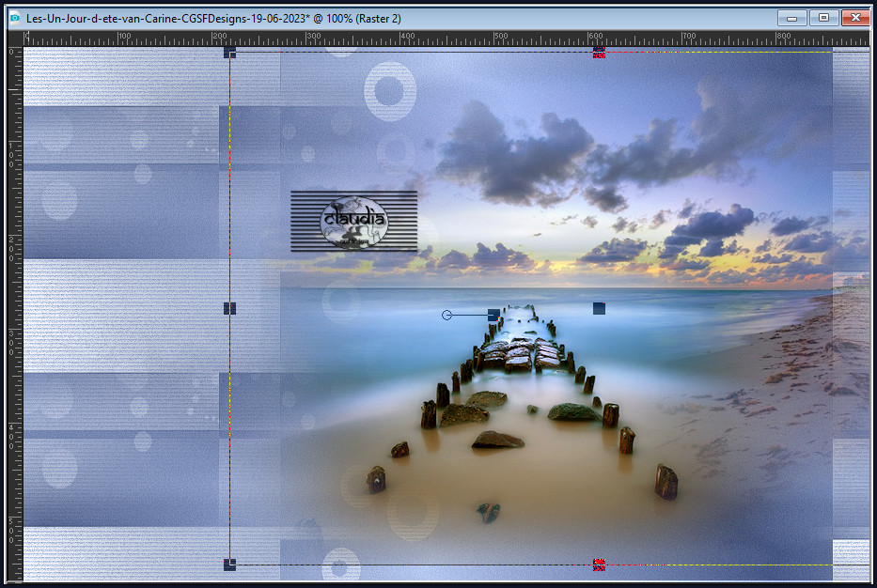This screenshot has height=588, width=877.
Task: Select the bottom-center selection handle
Action: pyautogui.click(x=599, y=565)
